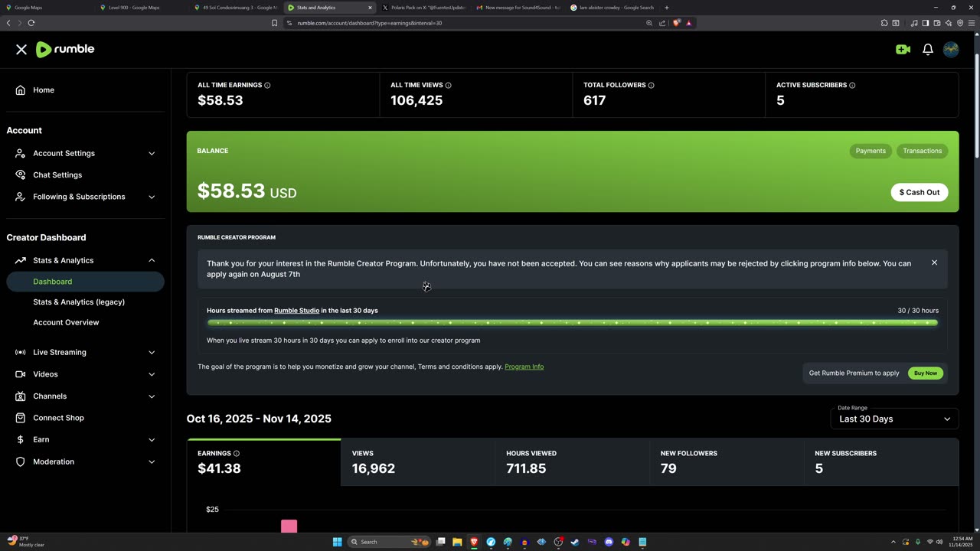Select the New Followers 79 tab

point(727,462)
